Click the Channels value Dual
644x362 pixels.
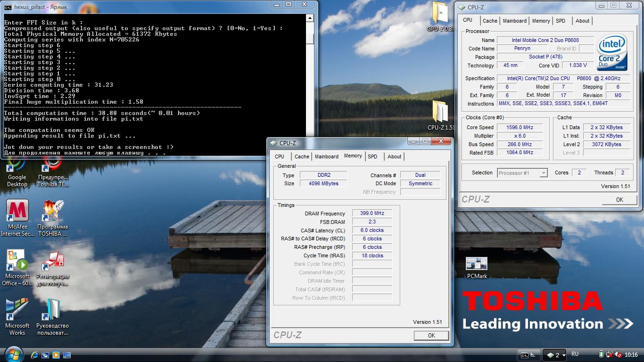point(420,175)
